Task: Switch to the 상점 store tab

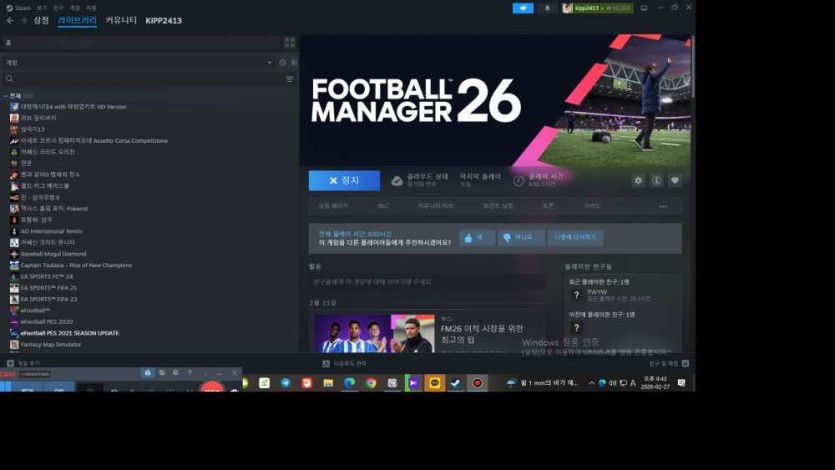Action: point(41,20)
